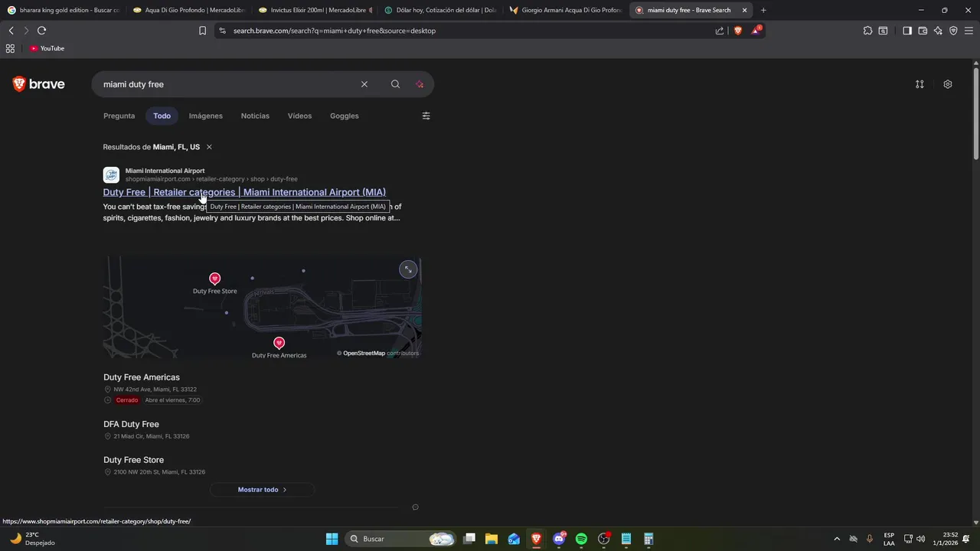The image size is (980, 551).
Task: Open the Windows Start menu
Action: click(x=332, y=539)
